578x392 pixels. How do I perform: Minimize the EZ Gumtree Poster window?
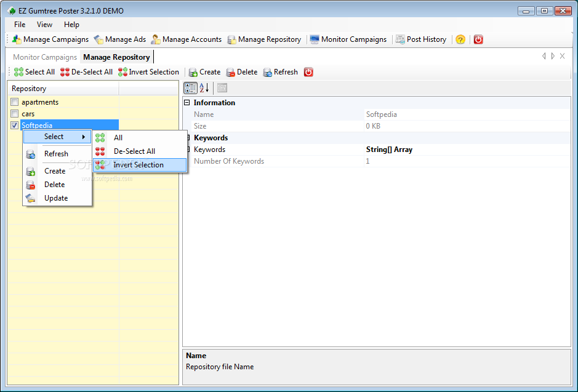[x=526, y=10]
